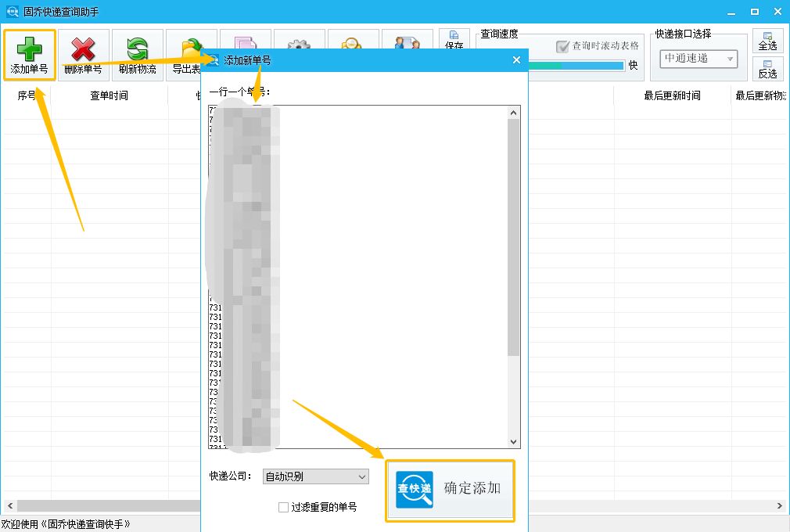Click the 查快递 logo on the confirm button
Image resolution: width=790 pixels, height=532 pixels.
413,490
